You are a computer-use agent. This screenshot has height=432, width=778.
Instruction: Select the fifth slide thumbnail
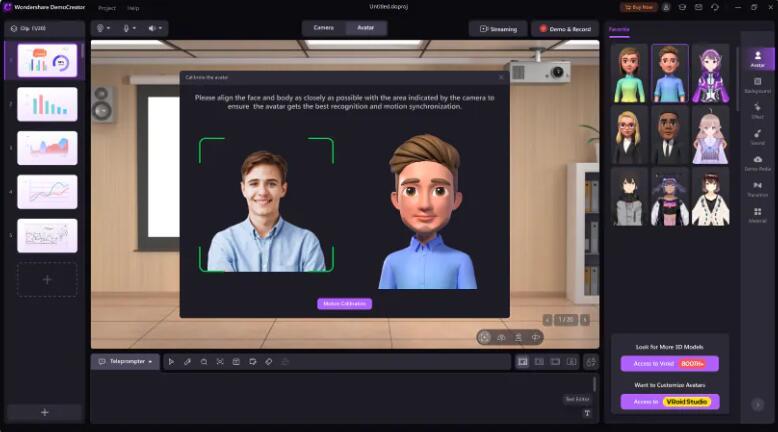click(x=47, y=236)
